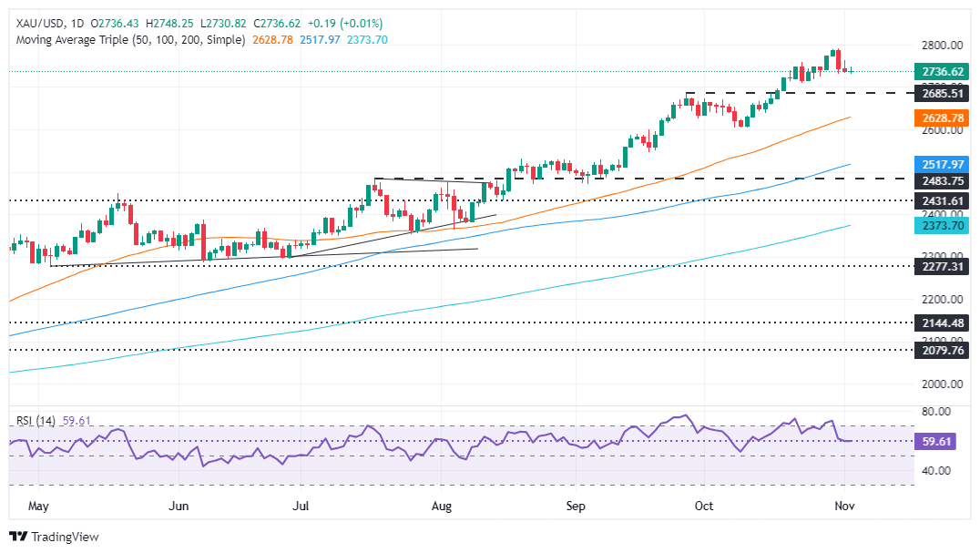
Task: Click the 2079.76 level label
Action: 942,350
